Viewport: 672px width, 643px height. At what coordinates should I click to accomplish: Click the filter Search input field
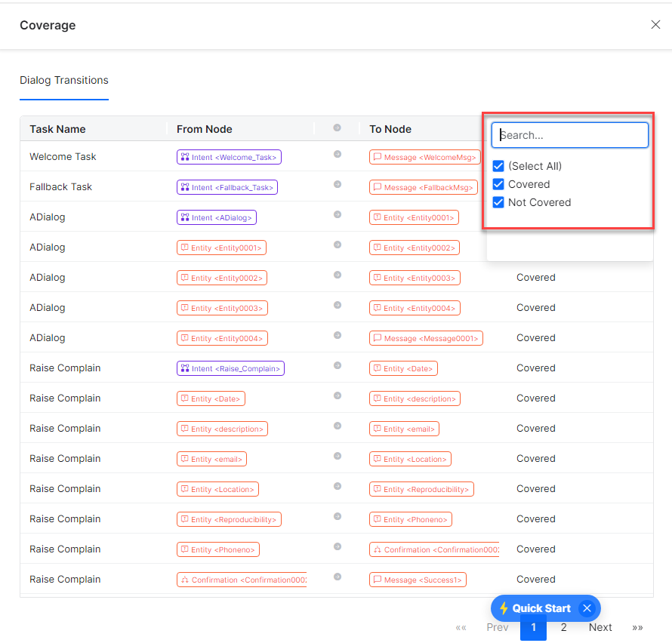click(x=570, y=135)
